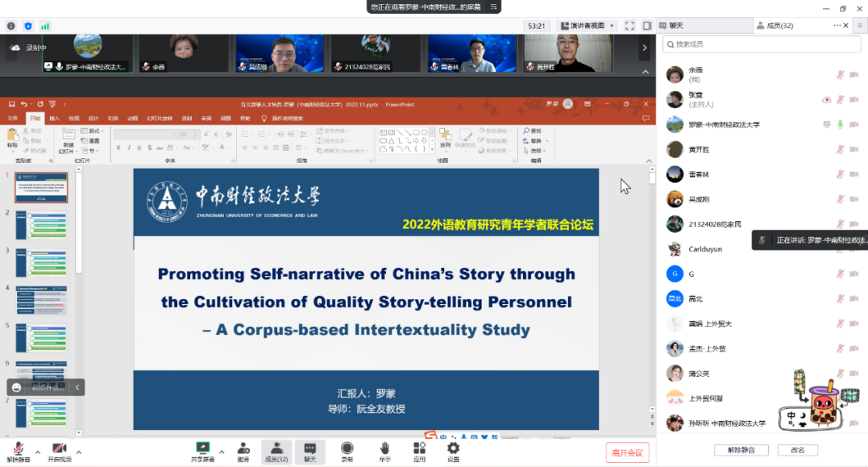Toggle the muted mic icon in 余薇's row
Image resolution: width=868 pixels, height=467 pixels.
click(x=841, y=75)
